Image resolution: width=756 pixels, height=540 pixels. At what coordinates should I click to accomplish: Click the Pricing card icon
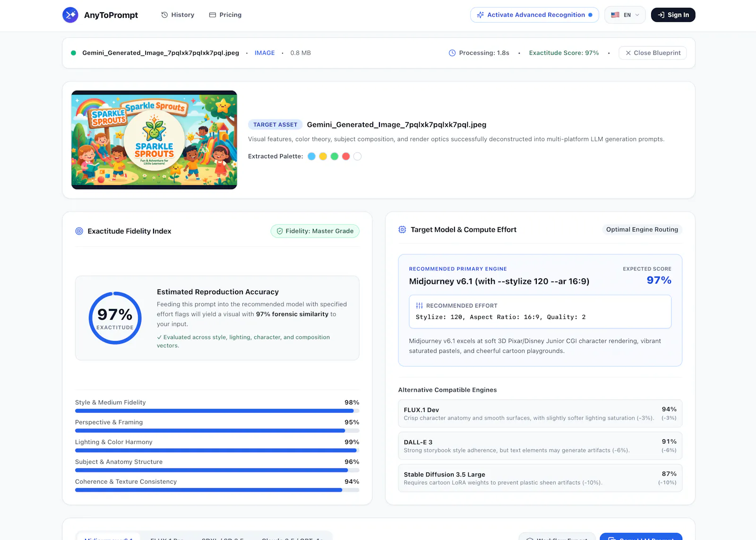pyautogui.click(x=213, y=15)
